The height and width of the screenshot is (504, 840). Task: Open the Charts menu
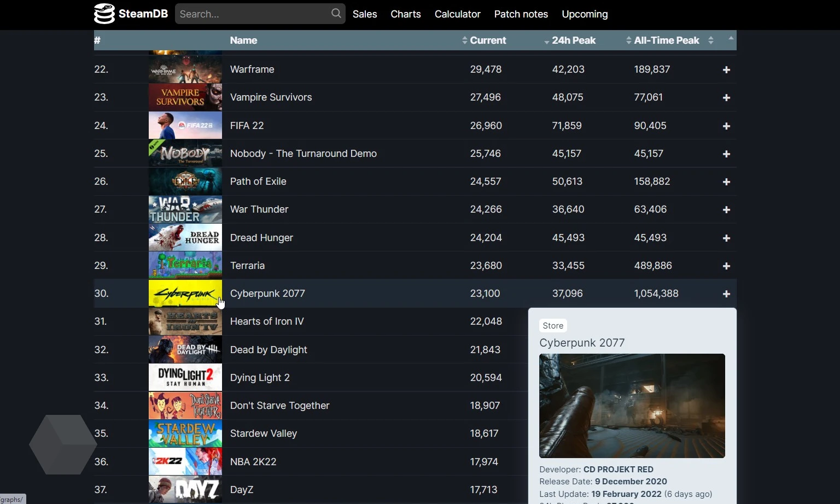coord(406,14)
